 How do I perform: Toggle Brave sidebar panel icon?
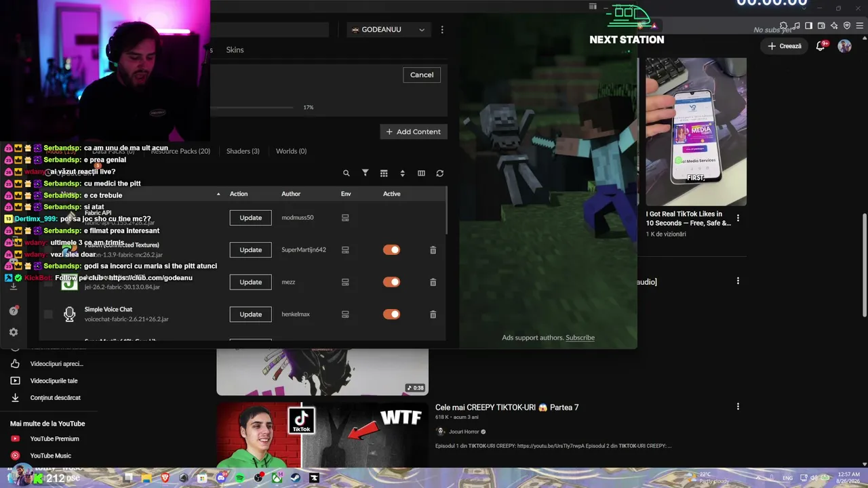pyautogui.click(x=809, y=26)
